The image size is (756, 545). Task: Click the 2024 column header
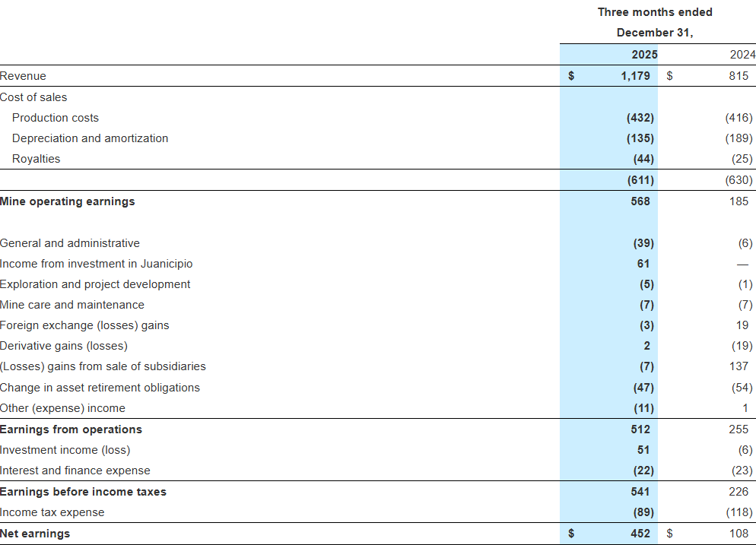tap(742, 55)
